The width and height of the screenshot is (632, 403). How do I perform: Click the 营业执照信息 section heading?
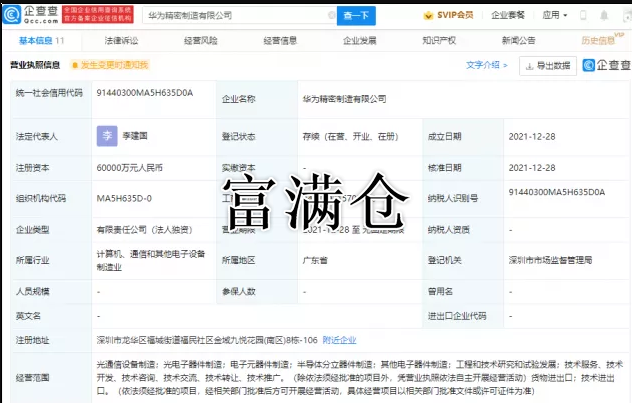click(35, 65)
